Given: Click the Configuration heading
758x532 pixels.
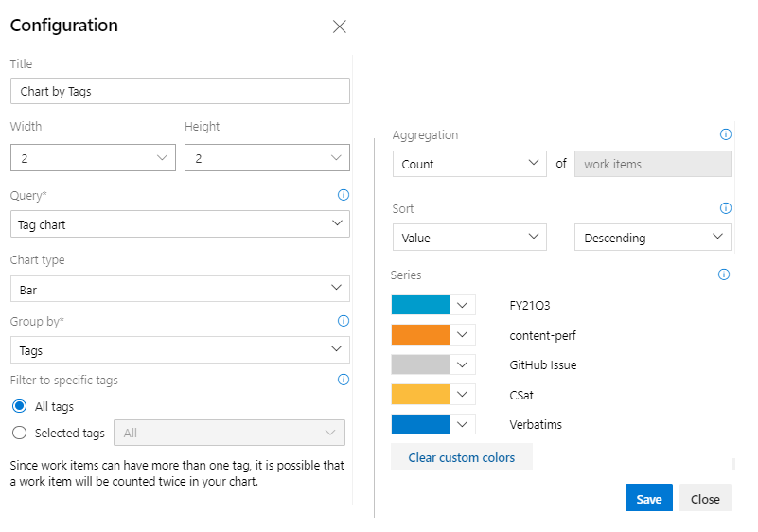Looking at the screenshot, I should (63, 26).
